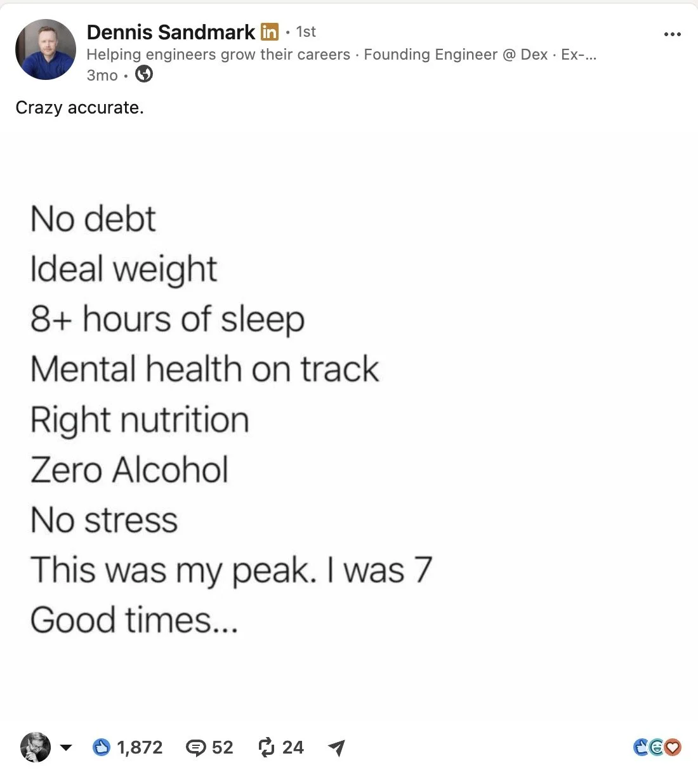The image size is (698, 784).
Task: Open the three-dot post options menu
Action: [x=672, y=34]
